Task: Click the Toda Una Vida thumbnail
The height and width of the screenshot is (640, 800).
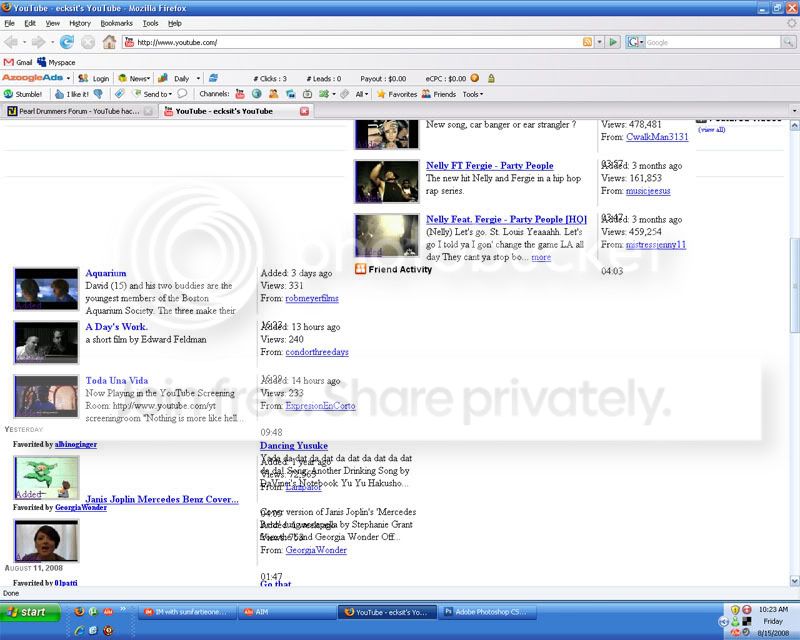Action: [x=46, y=397]
